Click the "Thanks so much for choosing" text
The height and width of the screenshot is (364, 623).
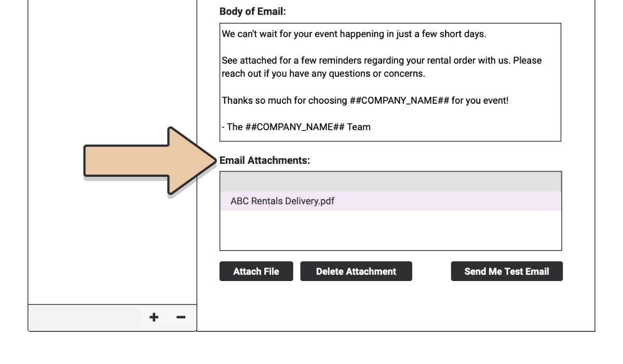[285, 101]
